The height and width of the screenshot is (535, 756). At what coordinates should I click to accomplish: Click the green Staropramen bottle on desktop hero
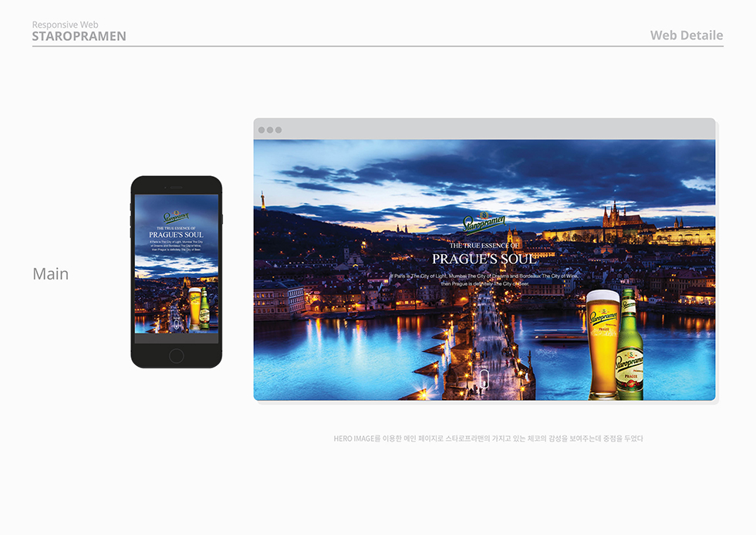click(629, 344)
